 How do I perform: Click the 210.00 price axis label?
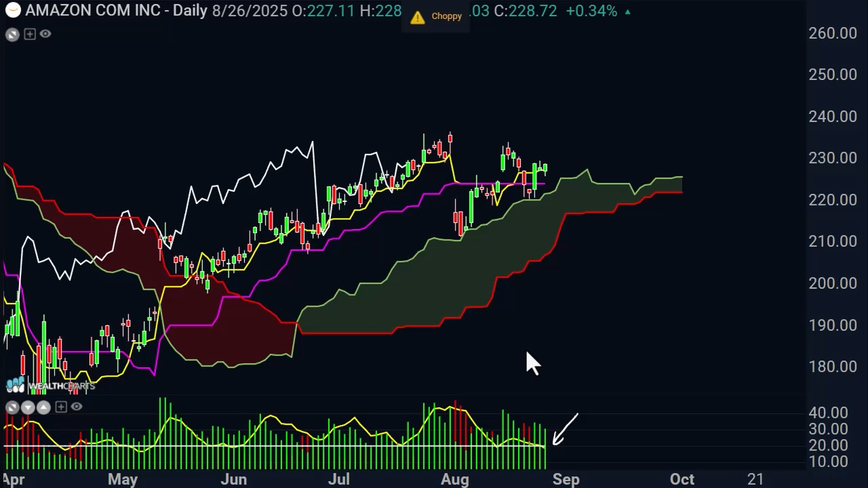point(833,241)
